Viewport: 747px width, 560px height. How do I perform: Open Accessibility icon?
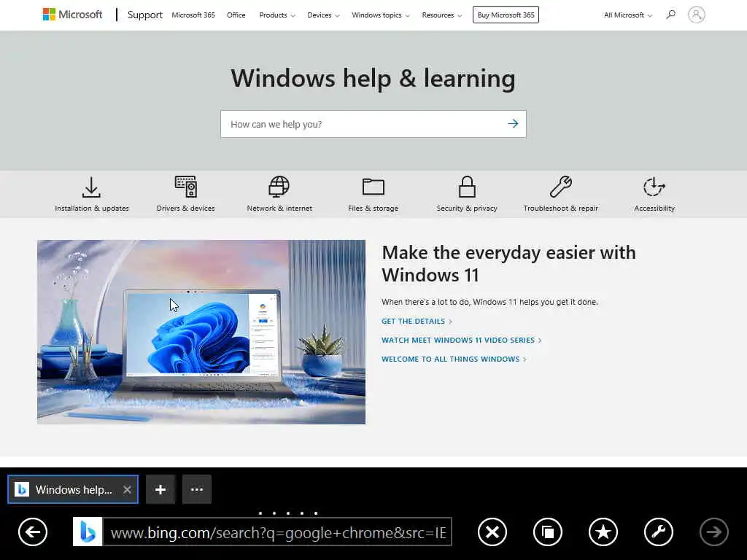tap(654, 187)
